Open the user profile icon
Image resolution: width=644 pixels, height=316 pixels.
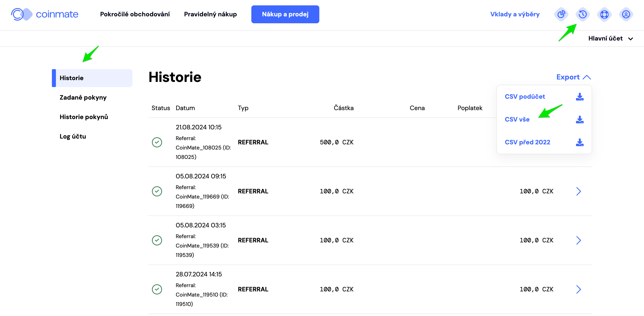(x=626, y=14)
